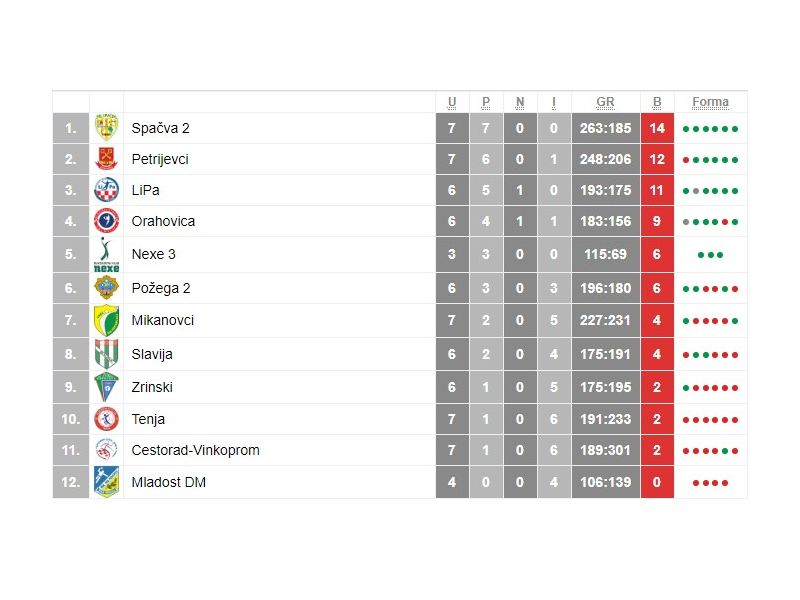This screenshot has height=600, width=800.
Task: Sort table by the U column header
Action: [452, 102]
